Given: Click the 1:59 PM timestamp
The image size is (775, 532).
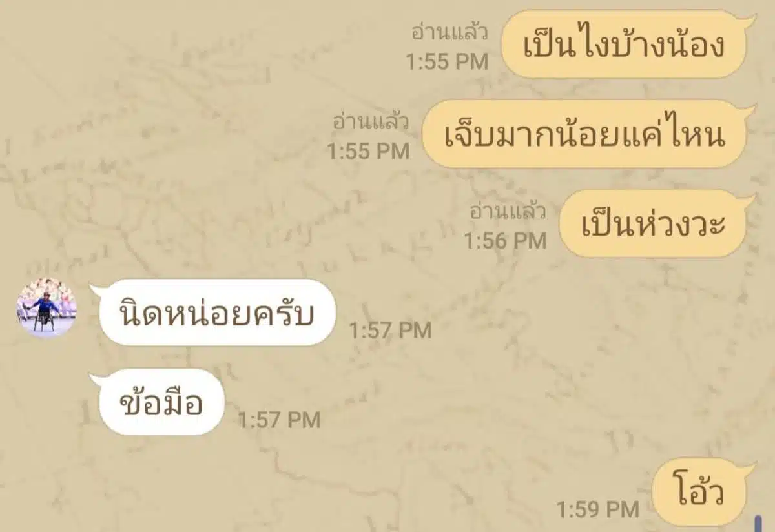Looking at the screenshot, I should [x=597, y=510].
